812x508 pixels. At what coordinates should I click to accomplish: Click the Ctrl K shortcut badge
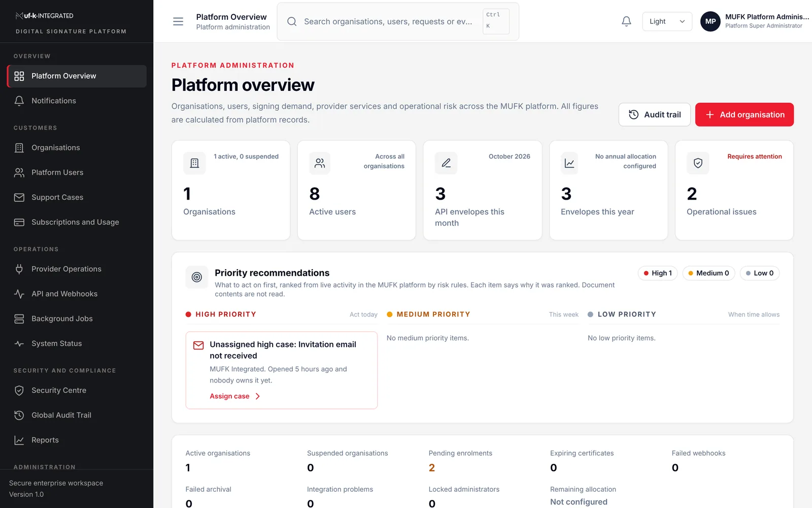pyautogui.click(x=496, y=21)
